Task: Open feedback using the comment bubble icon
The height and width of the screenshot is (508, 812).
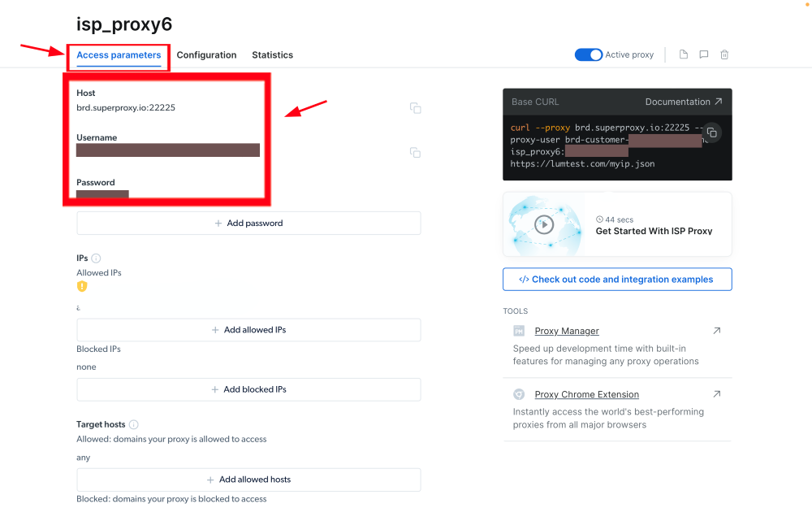Action: pyautogui.click(x=704, y=54)
